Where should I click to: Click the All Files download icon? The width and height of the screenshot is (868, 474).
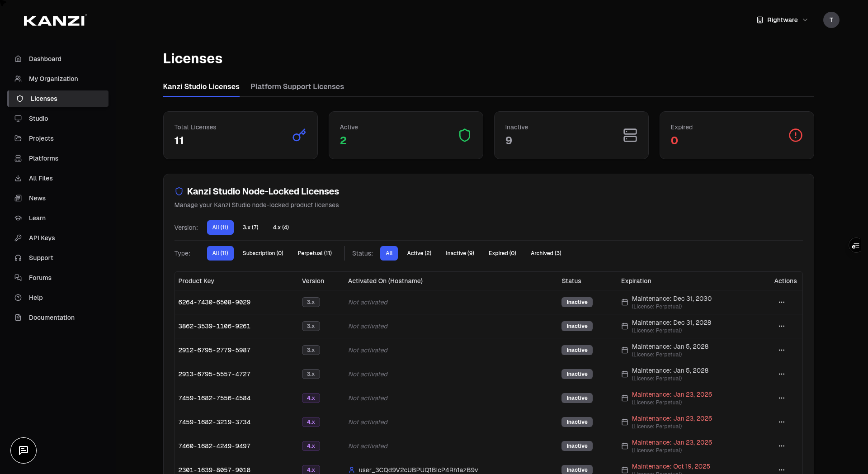(18, 178)
